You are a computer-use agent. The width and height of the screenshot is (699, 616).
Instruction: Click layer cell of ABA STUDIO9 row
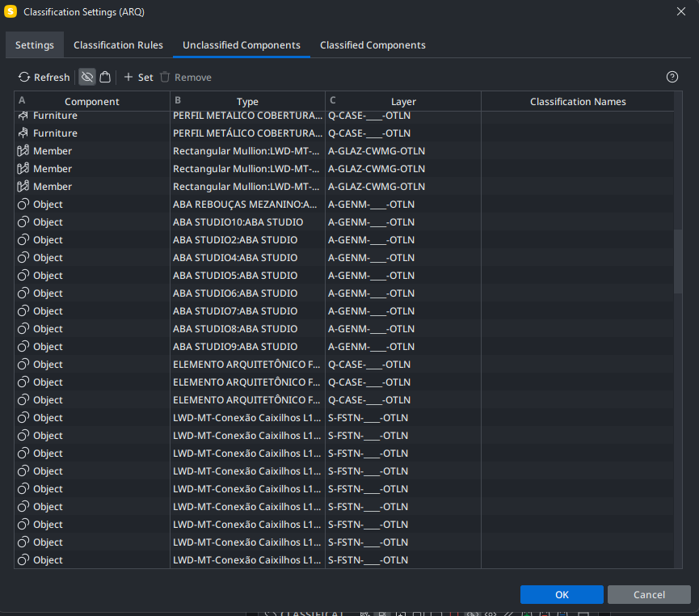[x=403, y=347]
